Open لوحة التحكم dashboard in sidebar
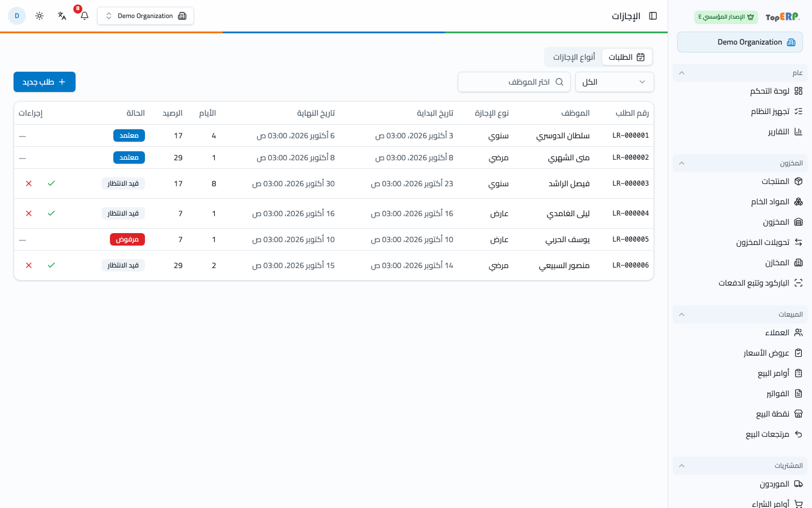 pos(740,91)
